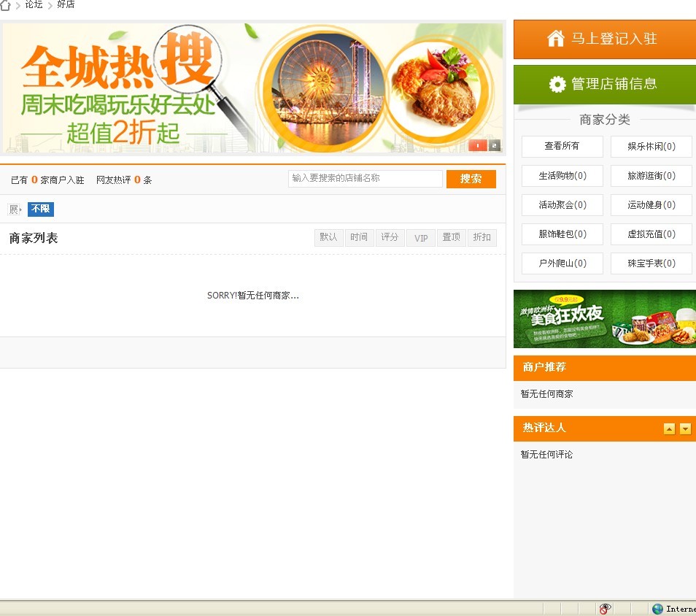The width and height of the screenshot is (696, 616).
Task: Select 旅游逛街(0) category
Action: (651, 176)
